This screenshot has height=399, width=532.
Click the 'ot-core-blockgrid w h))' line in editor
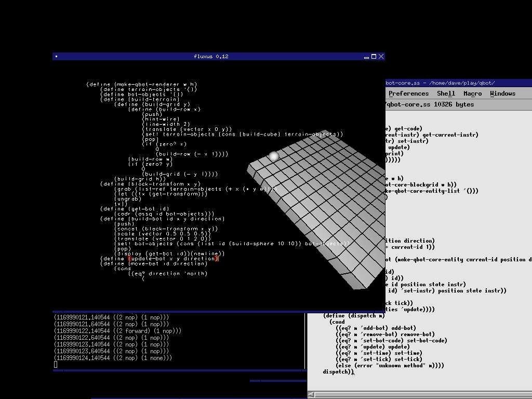(x=421, y=184)
